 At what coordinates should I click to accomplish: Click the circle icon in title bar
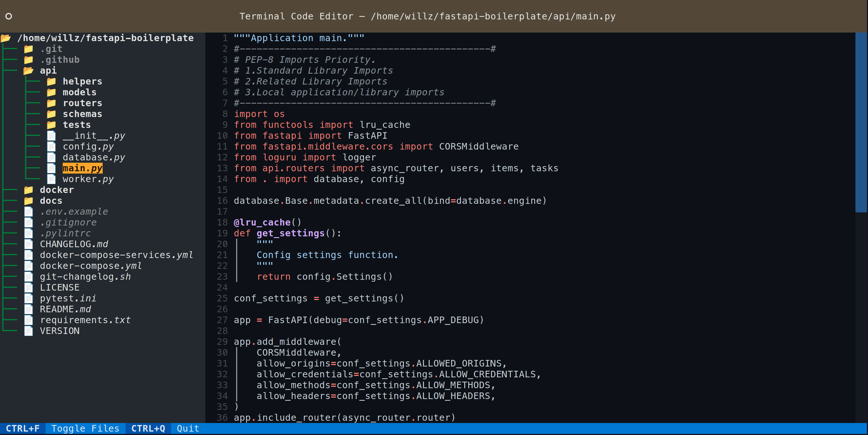[9, 16]
